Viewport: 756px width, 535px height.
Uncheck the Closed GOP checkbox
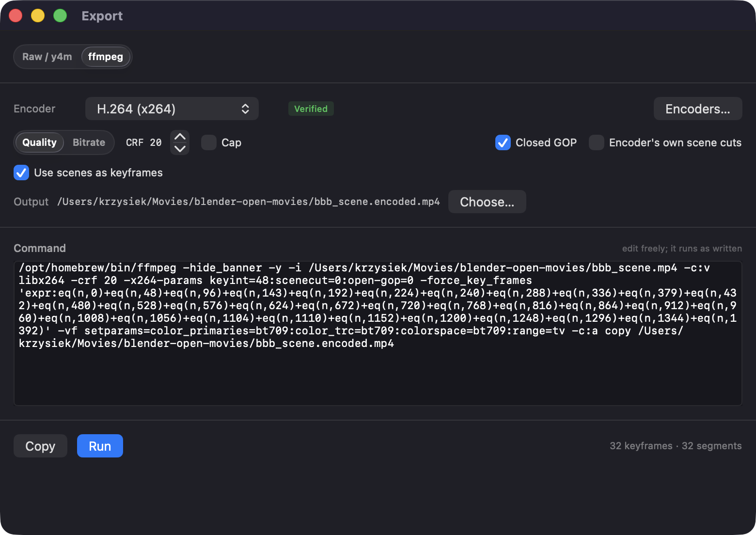coord(503,142)
